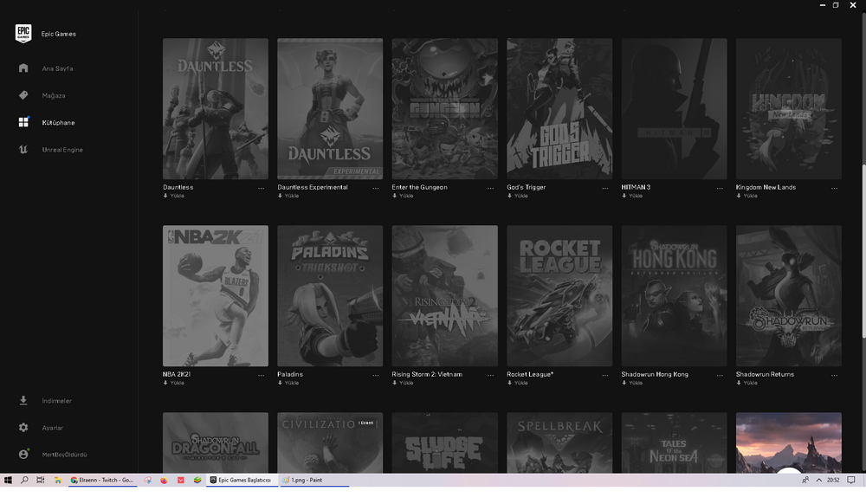
Task: Click Yükle under Paladins
Action: [x=288, y=383]
